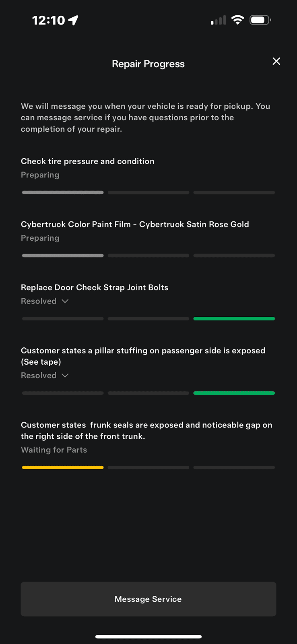Image resolution: width=297 pixels, height=644 pixels.
Task: Tap Resolved status label for Door Check Strap
Action: point(39,301)
